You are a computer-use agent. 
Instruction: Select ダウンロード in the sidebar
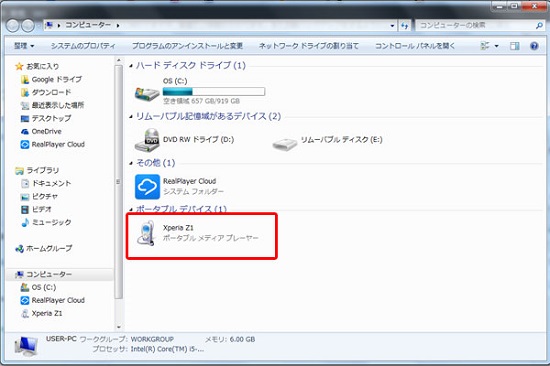point(46,92)
